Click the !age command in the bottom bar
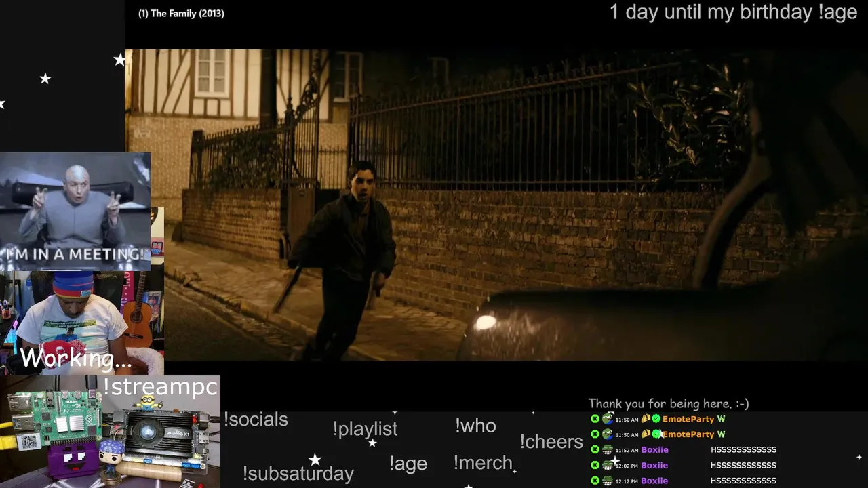Viewport: 868px width, 488px height. pos(408,464)
